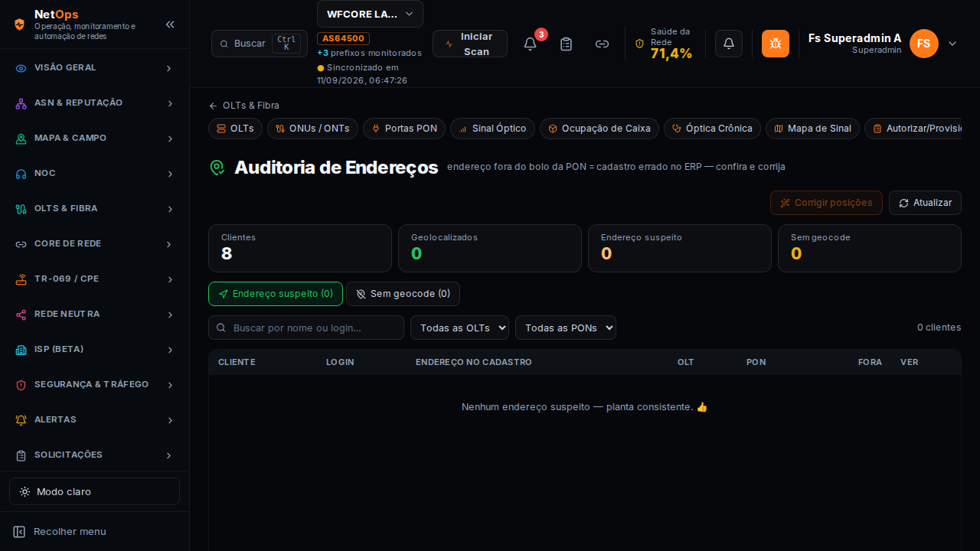Click the Mapa & Campo map icon
This screenshot has height=551, width=980.
click(21, 139)
